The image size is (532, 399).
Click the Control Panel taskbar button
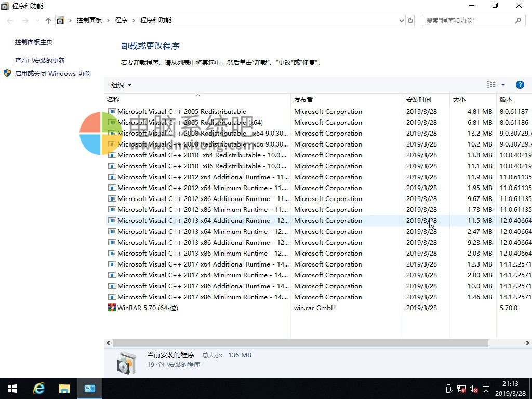pos(89,389)
